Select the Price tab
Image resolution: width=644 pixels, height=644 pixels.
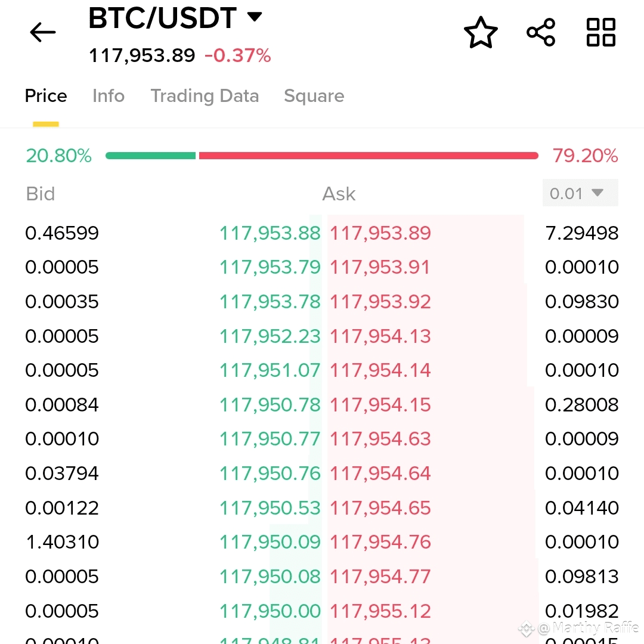click(x=45, y=95)
